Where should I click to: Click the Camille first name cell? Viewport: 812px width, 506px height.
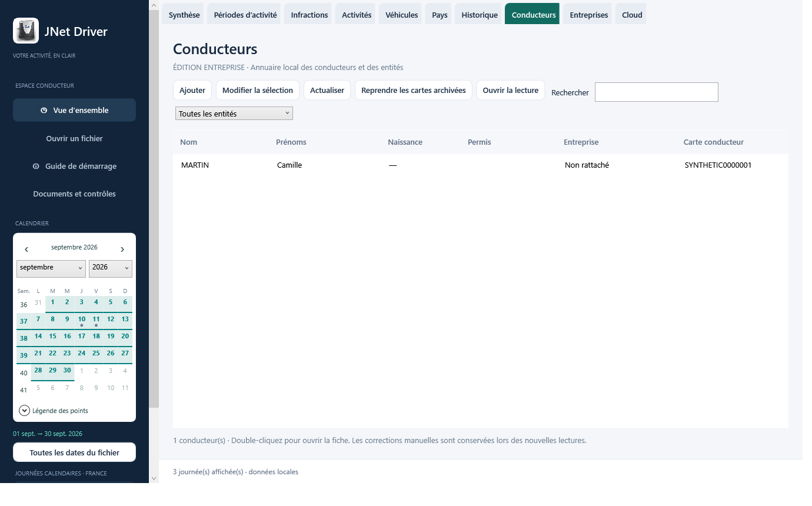(289, 165)
